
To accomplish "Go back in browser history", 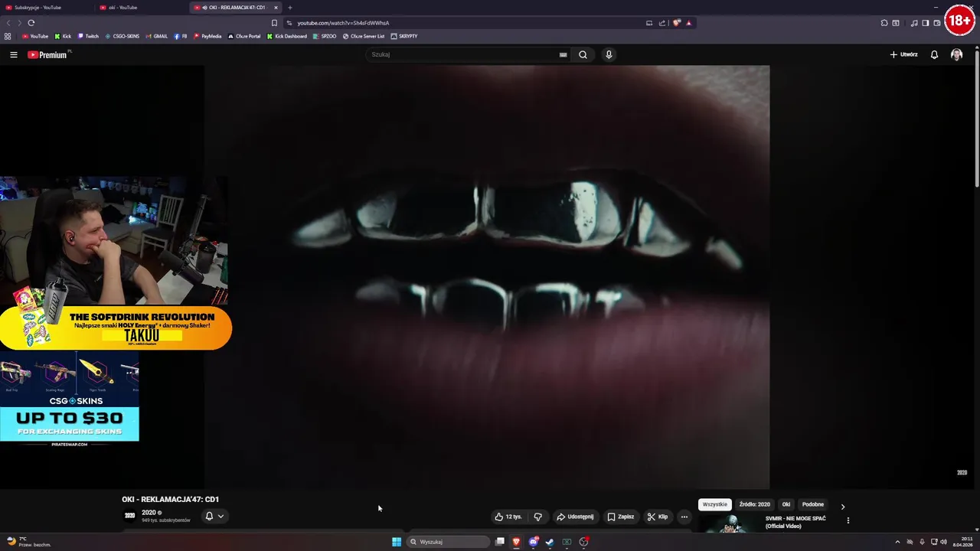I will pyautogui.click(x=8, y=23).
